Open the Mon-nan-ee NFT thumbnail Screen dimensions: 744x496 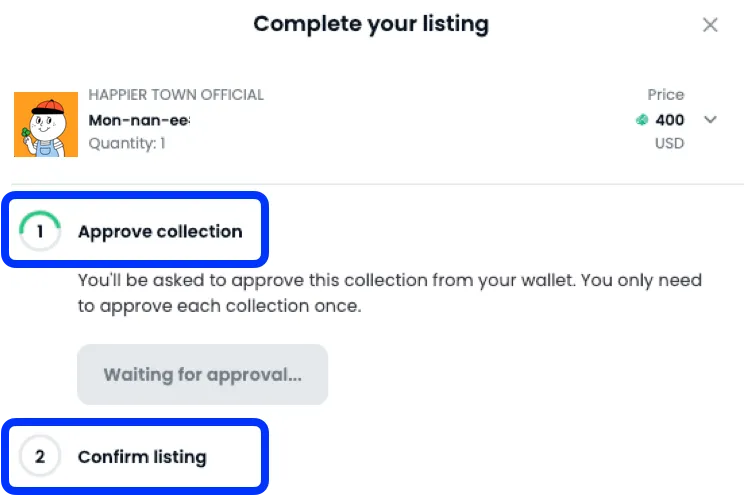(46, 124)
